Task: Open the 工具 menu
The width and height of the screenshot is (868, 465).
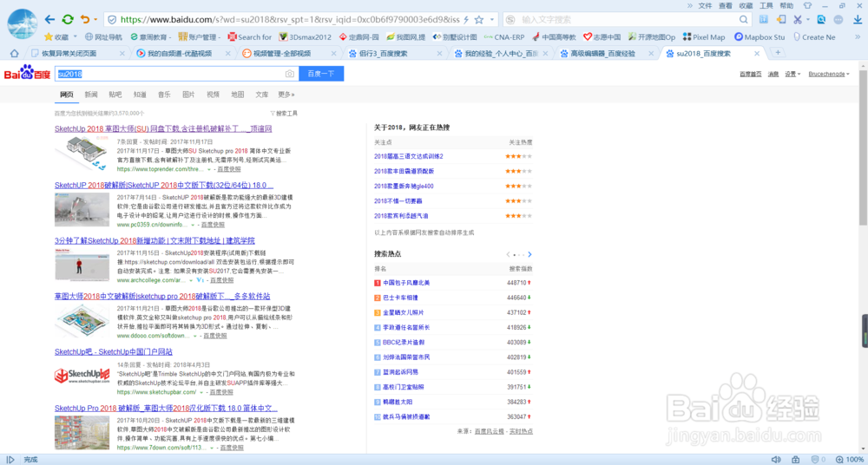Action: (766, 5)
